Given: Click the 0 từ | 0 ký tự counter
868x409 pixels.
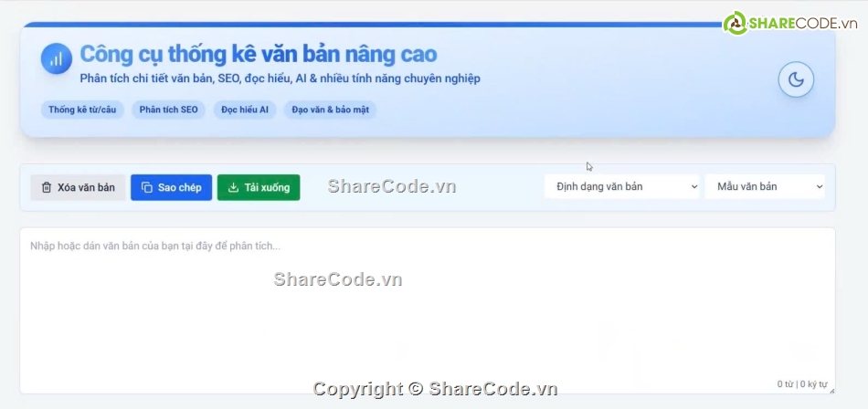Looking at the screenshot, I should [x=801, y=384].
